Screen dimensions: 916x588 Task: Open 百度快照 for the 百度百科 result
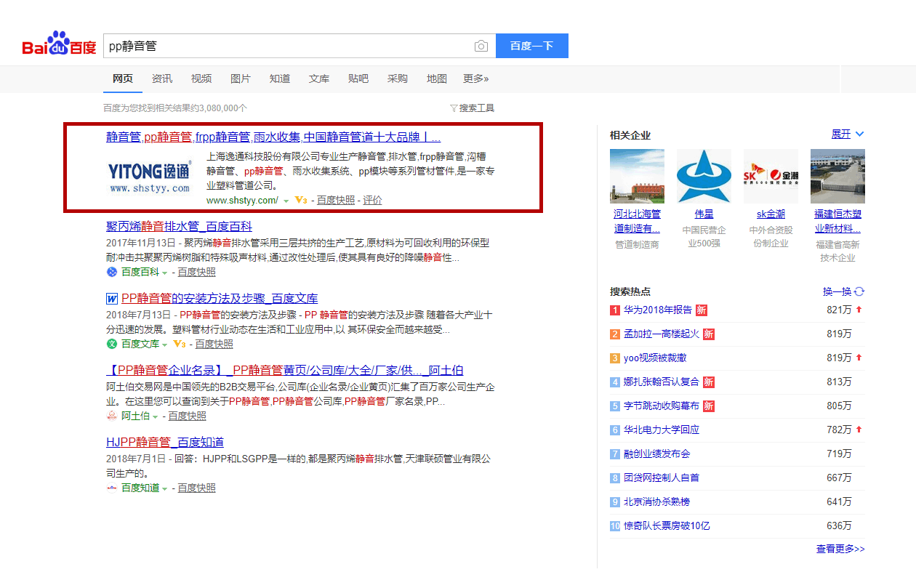coord(197,273)
